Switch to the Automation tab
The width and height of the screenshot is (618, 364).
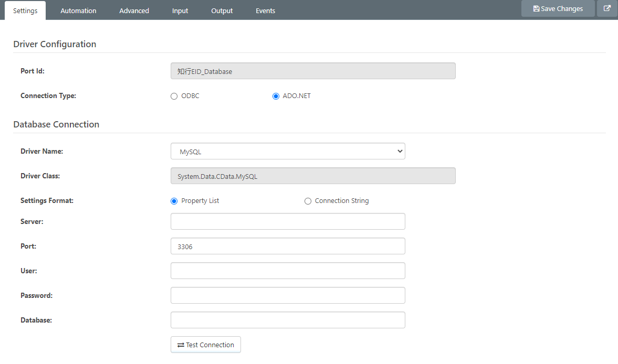coord(78,10)
